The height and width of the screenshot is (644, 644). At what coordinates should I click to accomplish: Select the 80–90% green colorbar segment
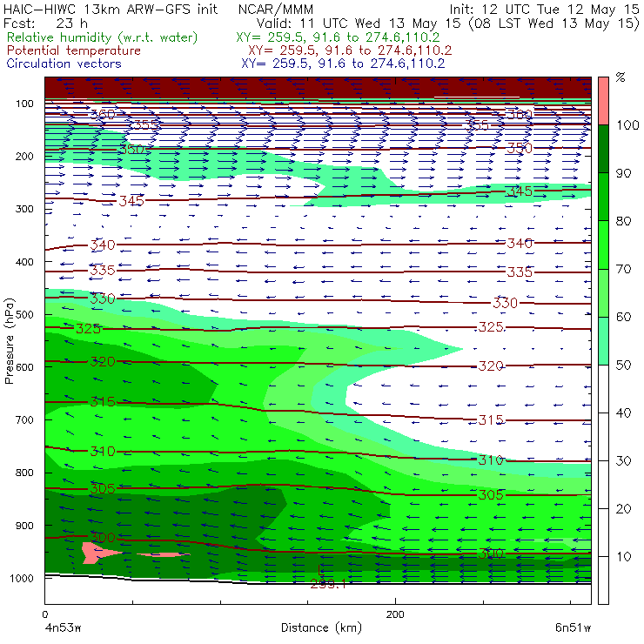point(603,197)
